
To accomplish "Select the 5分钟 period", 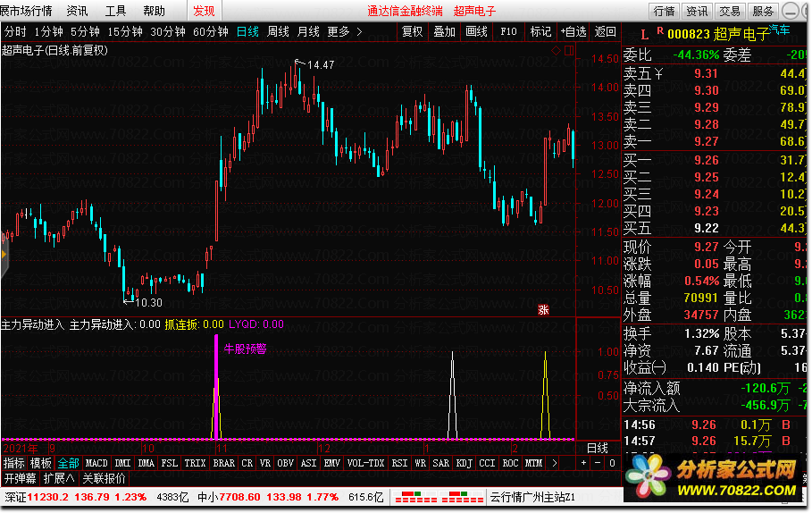I will point(85,31).
